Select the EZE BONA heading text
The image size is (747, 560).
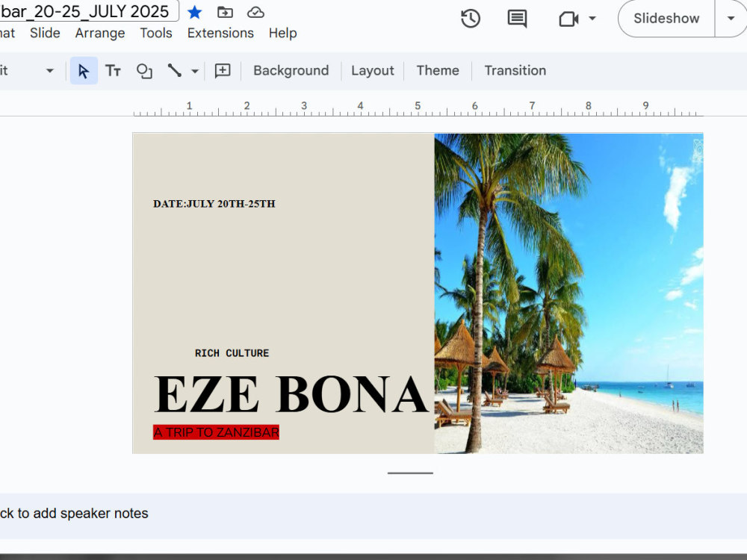(x=291, y=394)
